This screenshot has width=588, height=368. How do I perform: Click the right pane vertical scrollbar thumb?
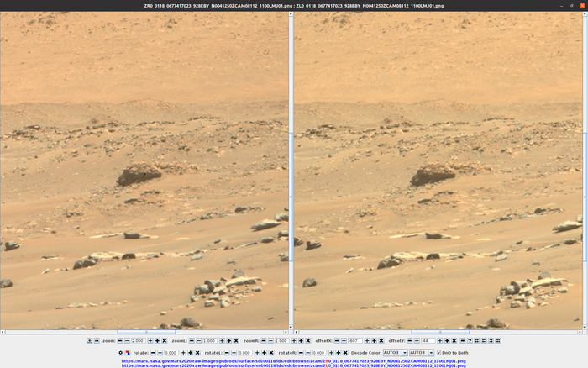(585, 197)
